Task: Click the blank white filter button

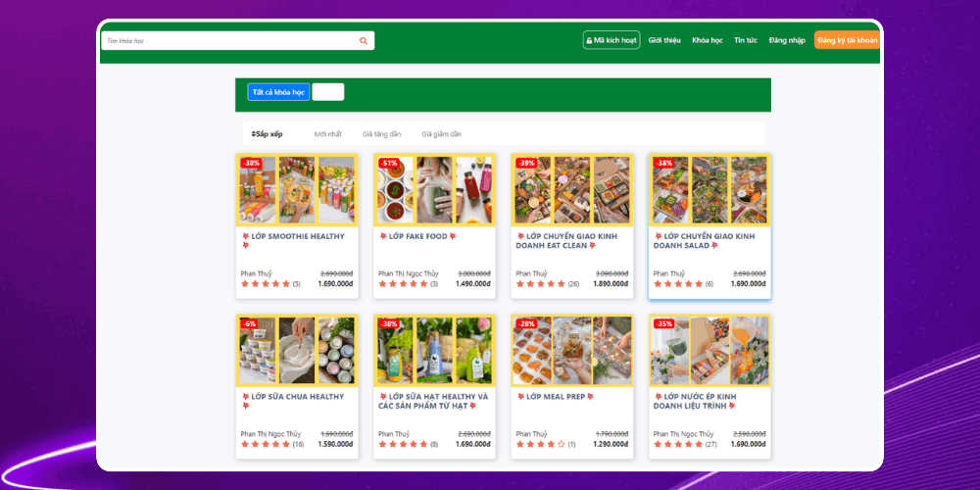Action: coord(328,92)
